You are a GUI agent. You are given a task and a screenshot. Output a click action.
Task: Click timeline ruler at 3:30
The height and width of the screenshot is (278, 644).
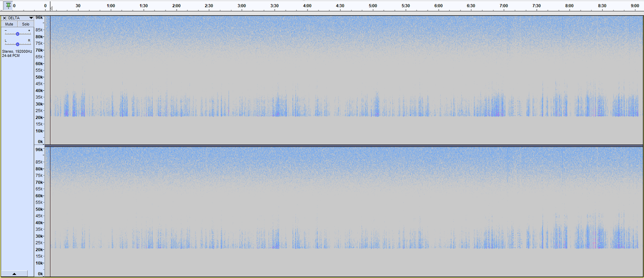(x=274, y=6)
